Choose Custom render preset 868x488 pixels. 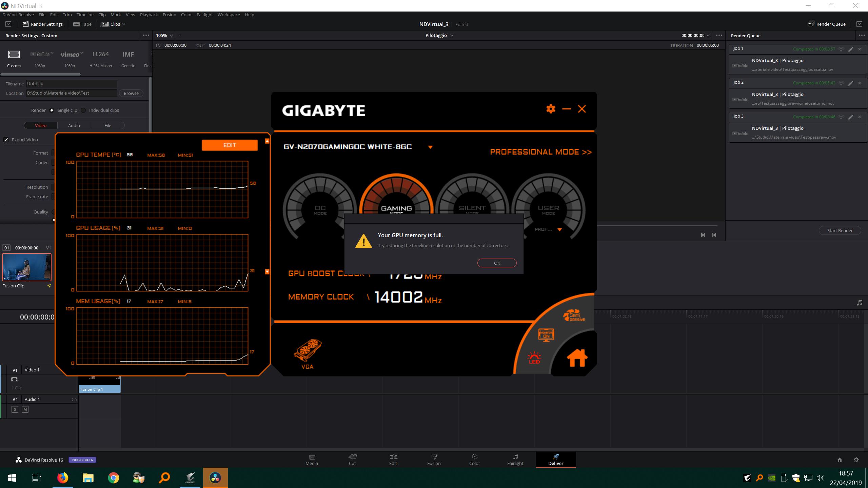tap(14, 58)
